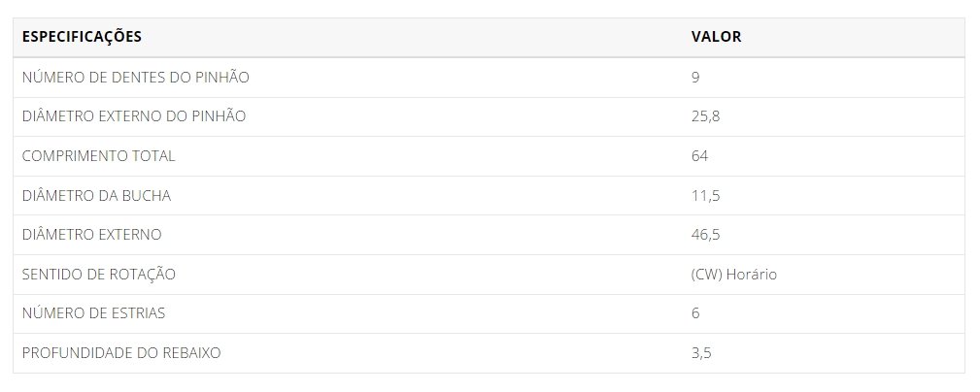980x392 pixels.
Task: Select the DIÂMETRO EXTERNO DO PINHÃO label
Action: [134, 116]
